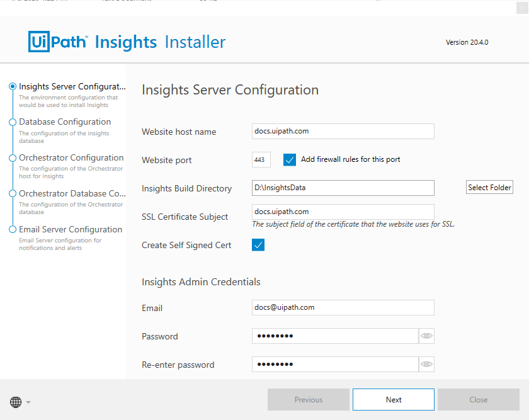Select Insights Server Configuration step bullet
529x420 pixels.
click(x=13, y=86)
